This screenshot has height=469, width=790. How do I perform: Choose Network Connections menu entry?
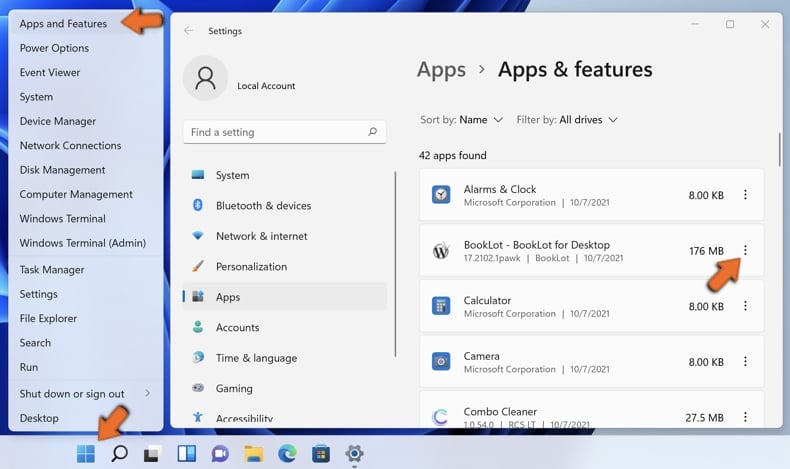(x=86, y=146)
